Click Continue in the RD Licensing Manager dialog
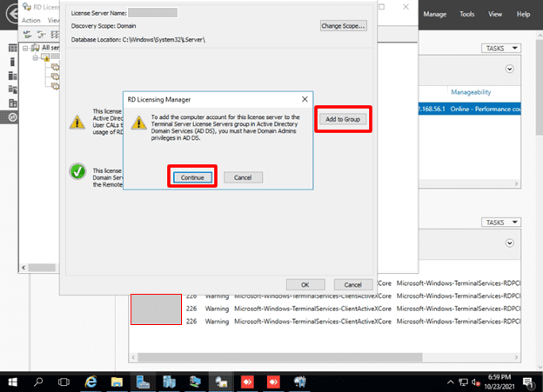The width and height of the screenshot is (543, 392). 192,177
